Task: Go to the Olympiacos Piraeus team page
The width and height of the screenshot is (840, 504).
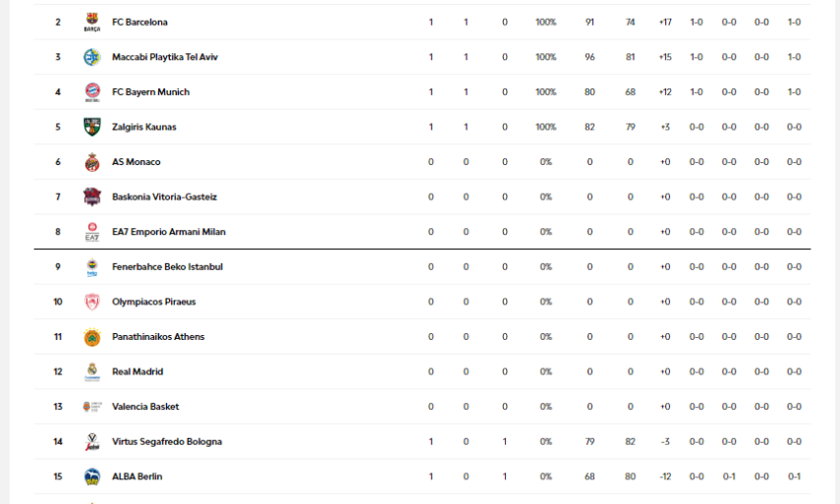Action: [x=153, y=303]
